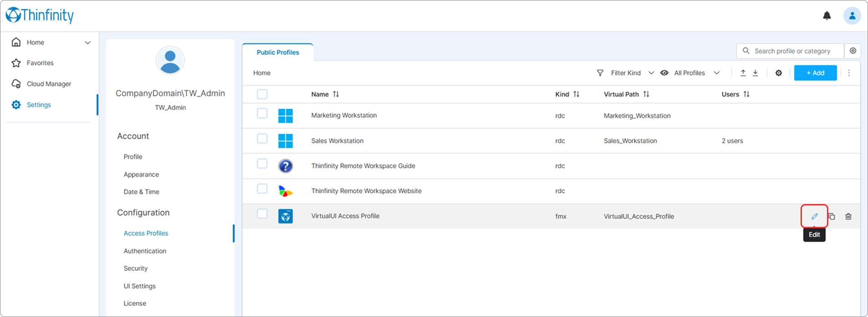The height and width of the screenshot is (317, 868).
Task: Click the Favorites star icon
Action: pyautogui.click(x=16, y=63)
